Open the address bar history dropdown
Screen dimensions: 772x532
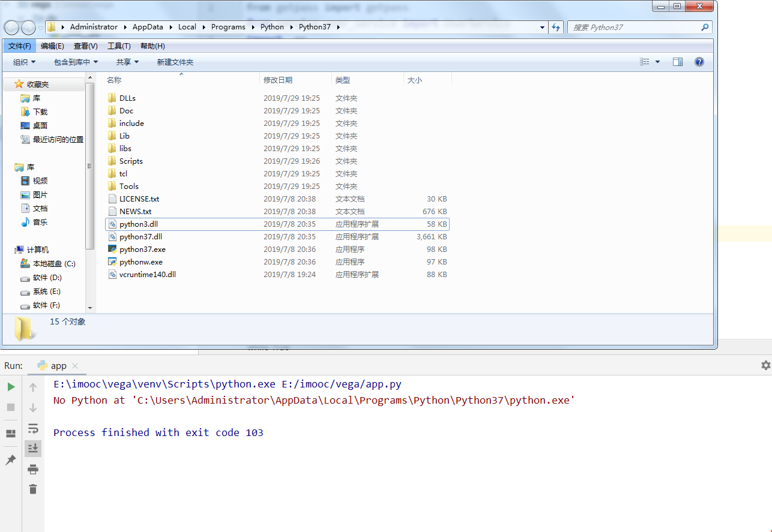[542, 28]
